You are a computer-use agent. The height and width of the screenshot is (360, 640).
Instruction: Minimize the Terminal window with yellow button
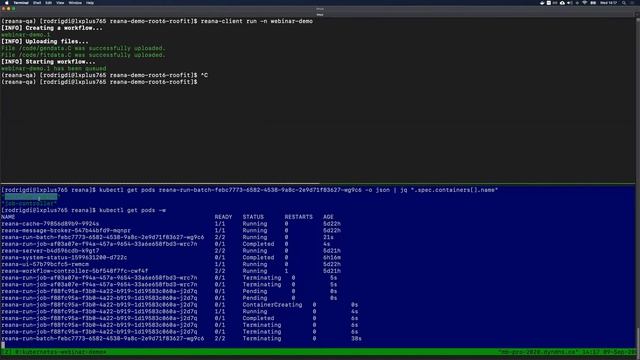point(9,9)
